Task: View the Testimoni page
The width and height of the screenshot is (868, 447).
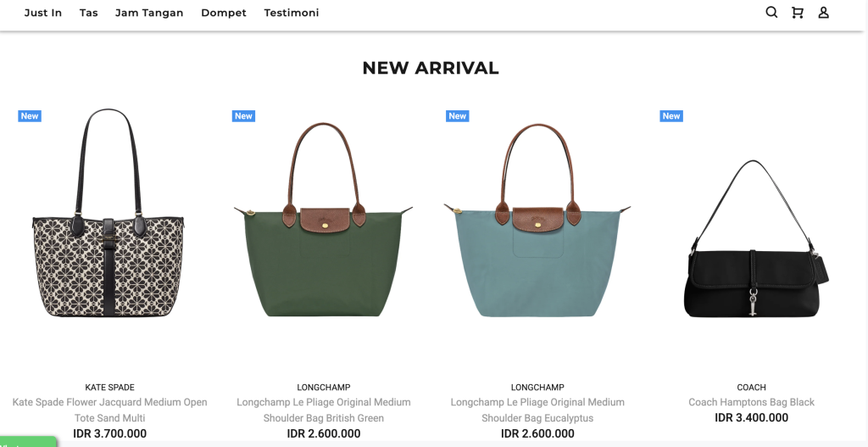Action: 292,13
